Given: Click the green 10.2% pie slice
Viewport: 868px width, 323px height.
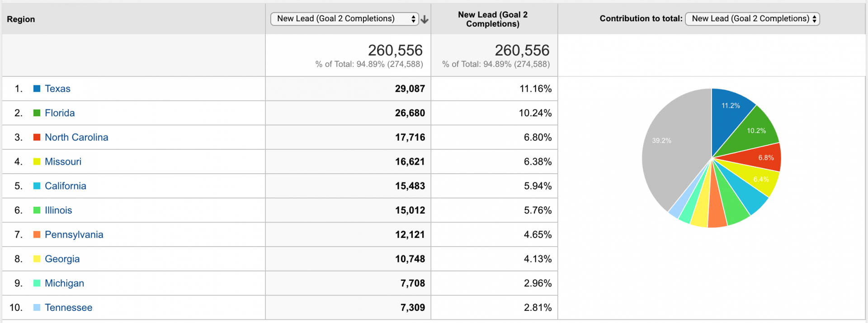Looking at the screenshot, I should pos(754,133).
